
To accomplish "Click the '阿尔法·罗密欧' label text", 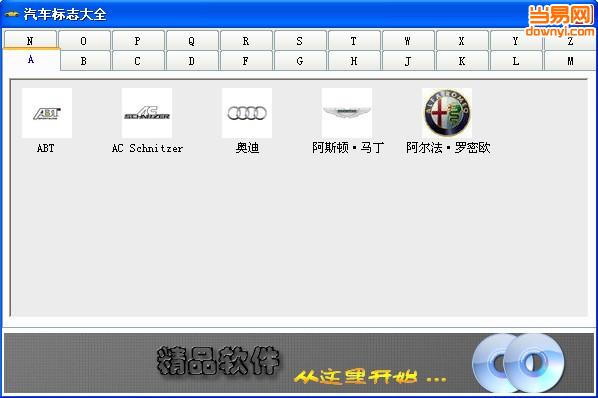I will coord(448,148).
